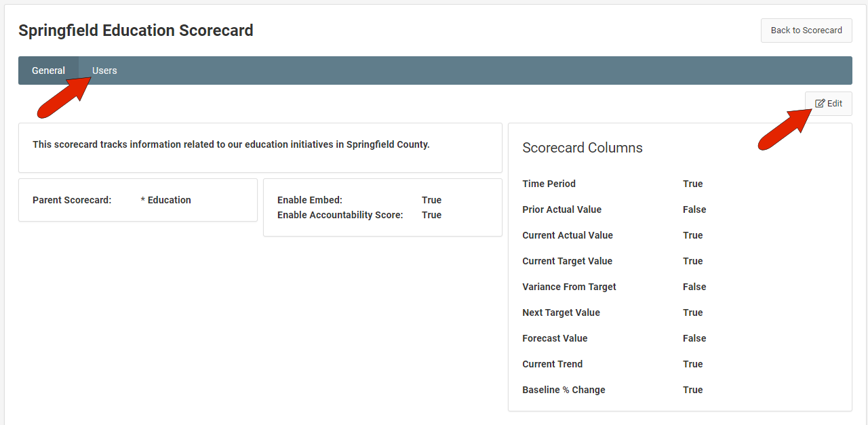Image resolution: width=868 pixels, height=425 pixels.
Task: Click the Edit button label
Action: (x=835, y=104)
